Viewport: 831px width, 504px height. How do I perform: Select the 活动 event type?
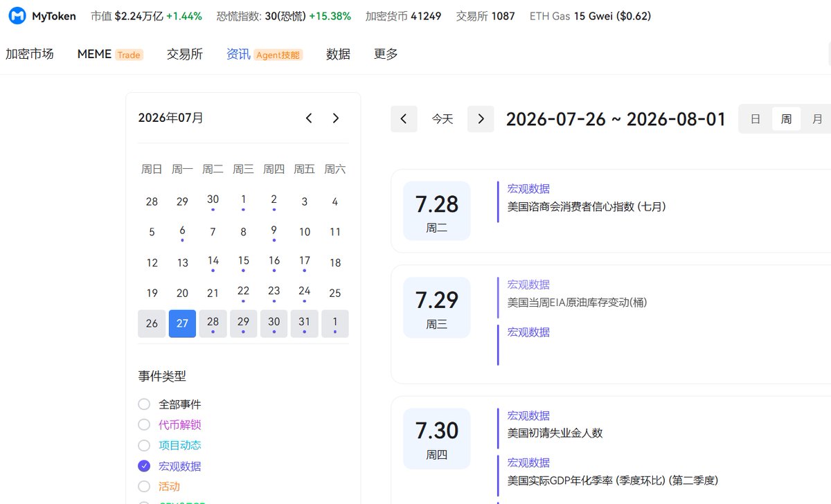point(159,487)
